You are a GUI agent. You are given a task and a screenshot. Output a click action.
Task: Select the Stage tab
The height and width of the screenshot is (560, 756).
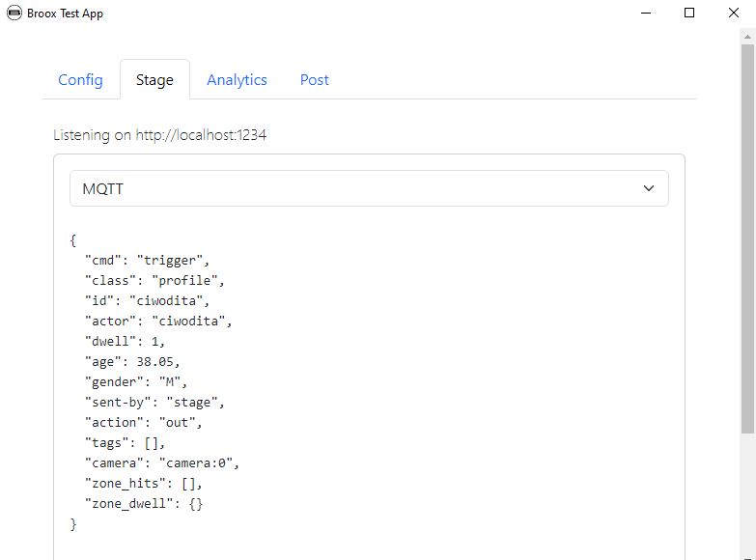[154, 79]
